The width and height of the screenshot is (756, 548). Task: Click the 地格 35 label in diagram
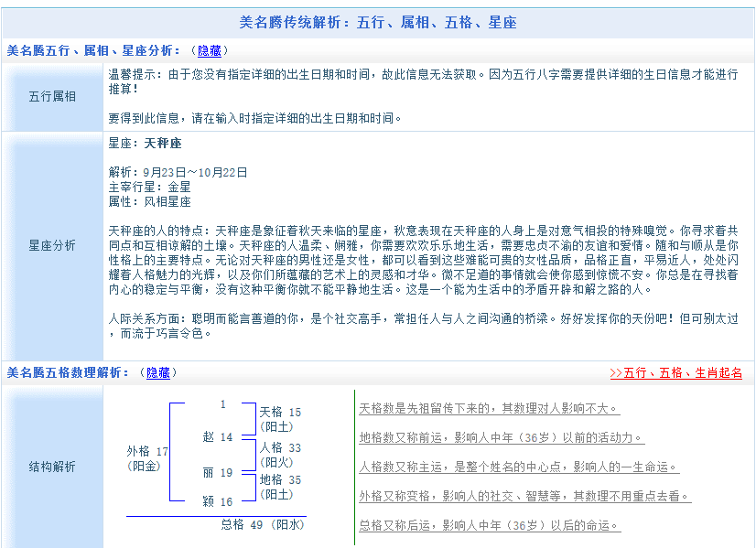coord(280,479)
